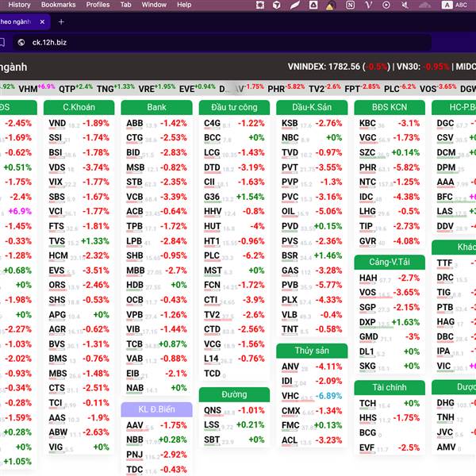
Task: Open the Bookmarks menu
Action: click(x=58, y=5)
